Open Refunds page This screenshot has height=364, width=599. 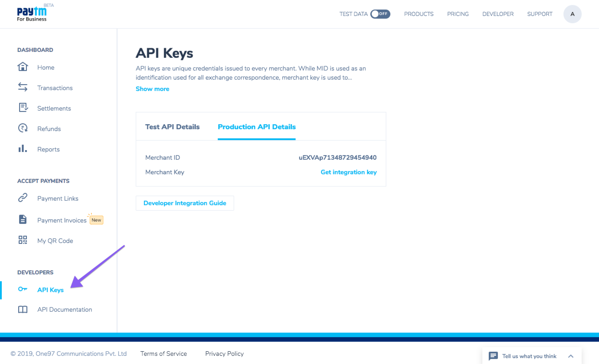pos(49,129)
